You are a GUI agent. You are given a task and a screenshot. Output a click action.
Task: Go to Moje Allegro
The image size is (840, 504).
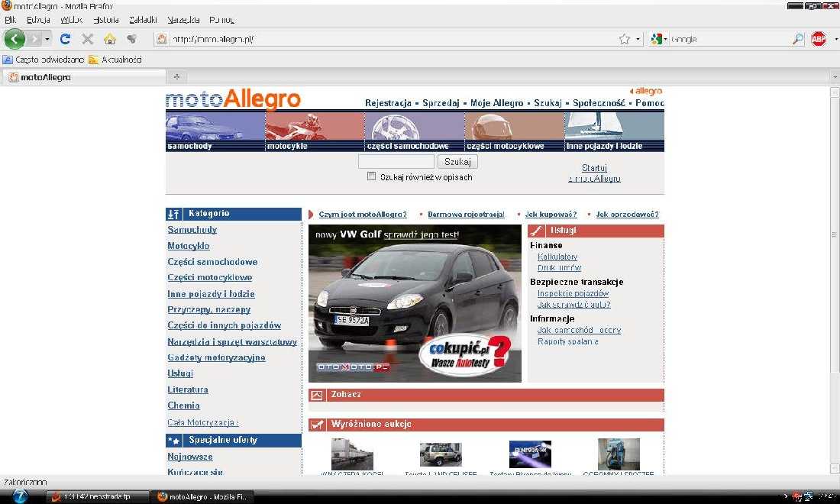[x=496, y=103]
